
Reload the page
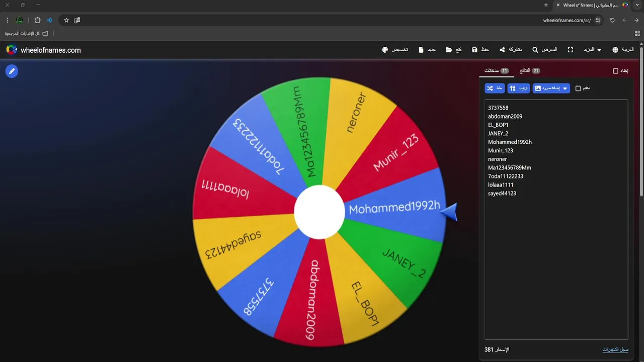click(612, 20)
